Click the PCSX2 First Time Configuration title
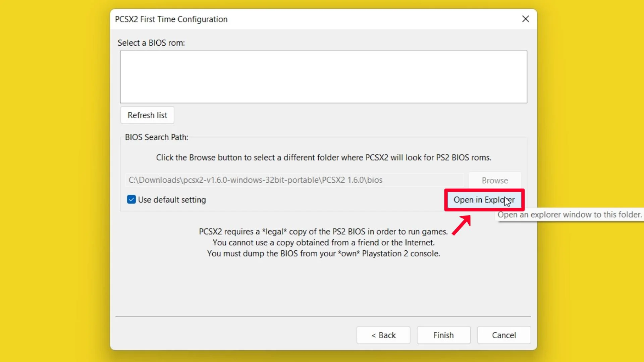This screenshot has height=362, width=644. (171, 19)
